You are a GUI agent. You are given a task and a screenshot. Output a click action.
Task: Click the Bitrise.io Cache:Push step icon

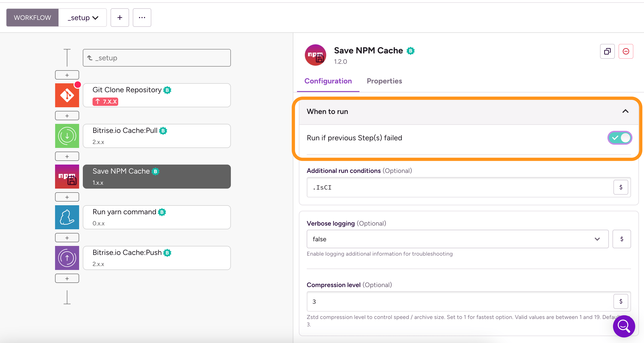point(67,258)
